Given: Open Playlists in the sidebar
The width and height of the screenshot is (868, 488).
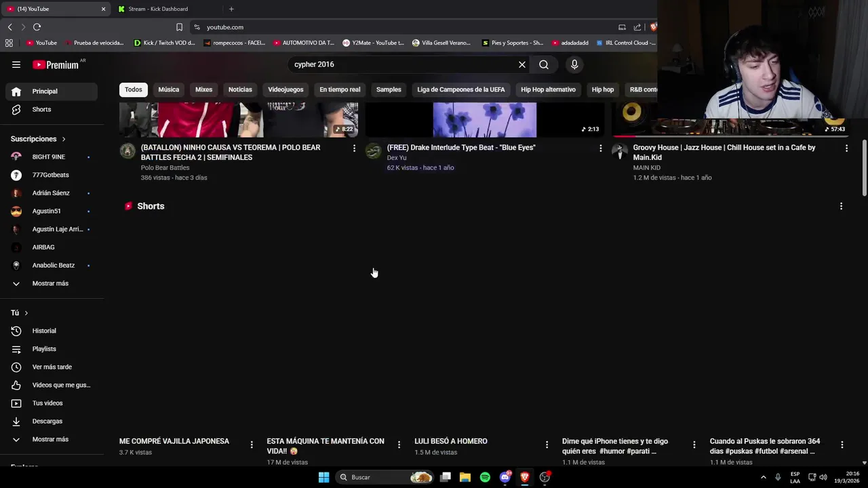Looking at the screenshot, I should click(52, 348).
